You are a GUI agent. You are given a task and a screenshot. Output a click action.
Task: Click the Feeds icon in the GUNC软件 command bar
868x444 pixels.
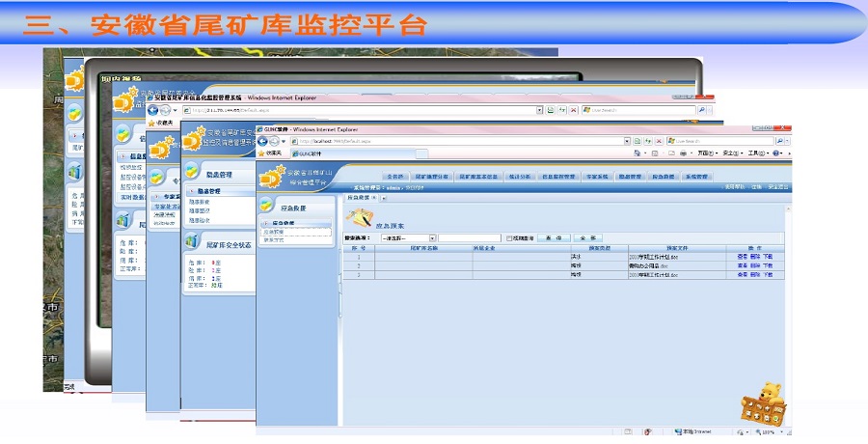[x=655, y=153]
